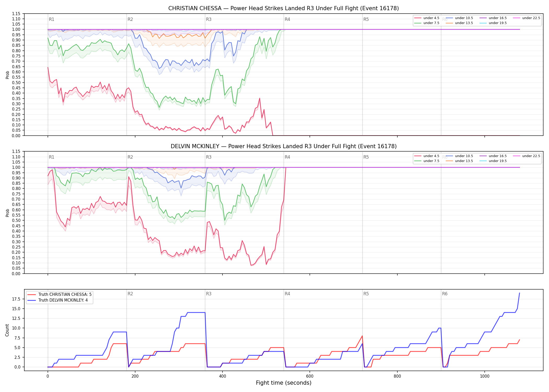Image resolution: width=549 pixels, height=392 pixels.
Task: Select 'Truth CHRISTIAN CHESSA: 5' legend entry
Action: click(x=60, y=295)
